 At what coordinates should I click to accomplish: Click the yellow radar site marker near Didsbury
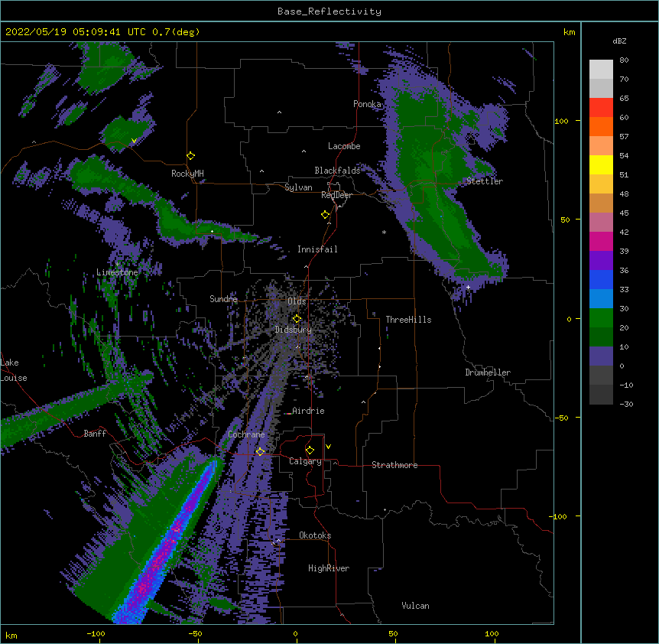coord(297,318)
